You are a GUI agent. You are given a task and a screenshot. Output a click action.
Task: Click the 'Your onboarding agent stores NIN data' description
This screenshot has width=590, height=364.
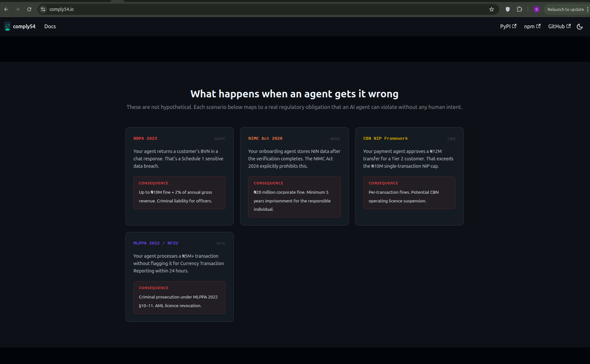[294, 159]
